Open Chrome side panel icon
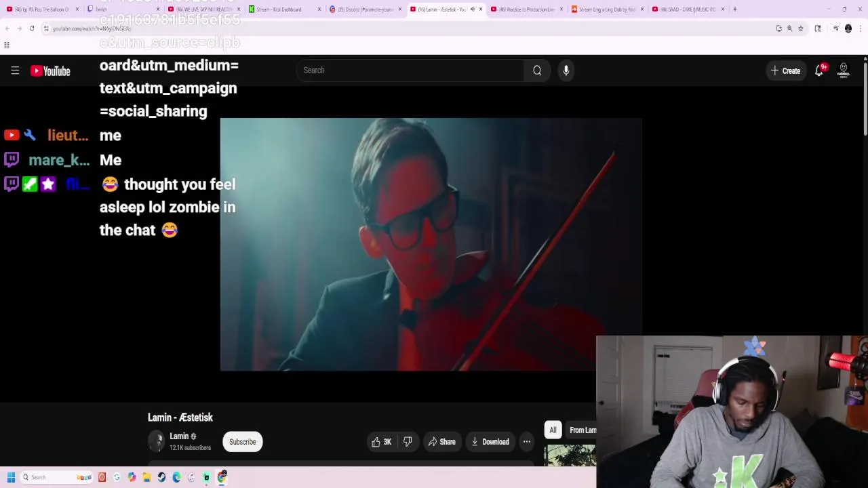The width and height of the screenshot is (868, 488). point(818,28)
